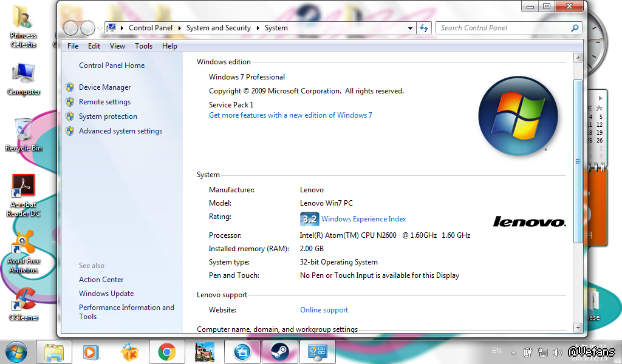Open Device Manager from the sidebar
This screenshot has height=364, width=622.
coord(104,87)
